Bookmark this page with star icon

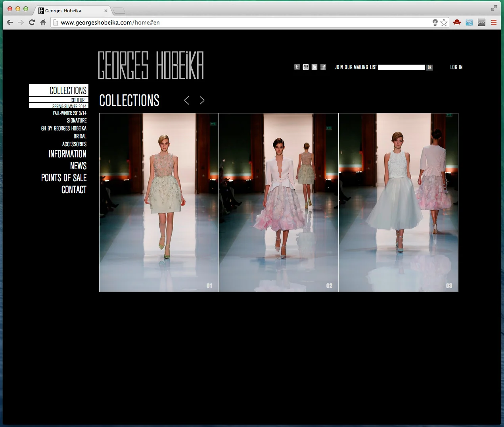point(444,23)
